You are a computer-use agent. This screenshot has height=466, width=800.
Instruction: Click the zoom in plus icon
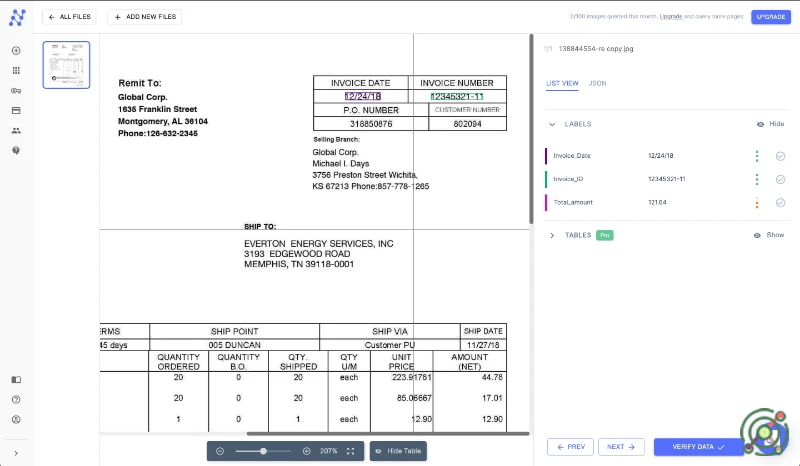(x=306, y=451)
